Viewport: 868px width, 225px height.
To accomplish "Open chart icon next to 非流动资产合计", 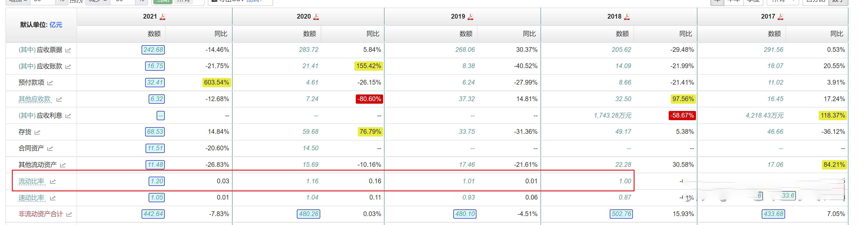I will pos(69,215).
